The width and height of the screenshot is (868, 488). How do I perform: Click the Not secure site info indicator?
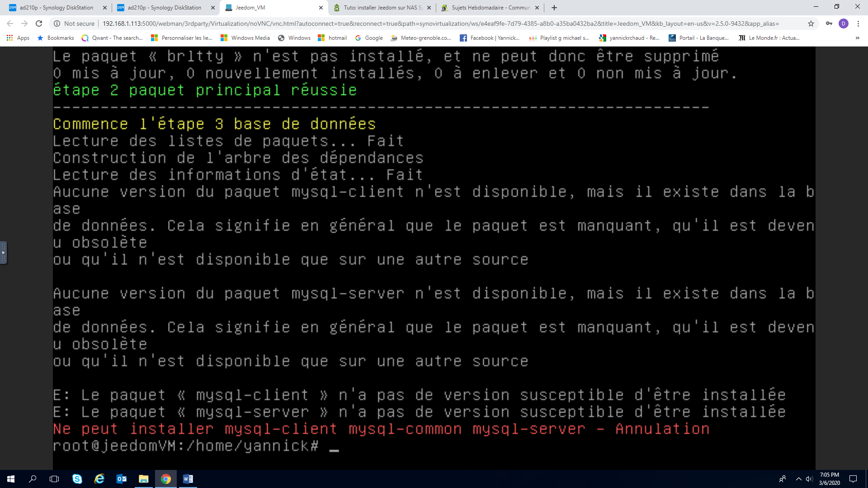[74, 23]
